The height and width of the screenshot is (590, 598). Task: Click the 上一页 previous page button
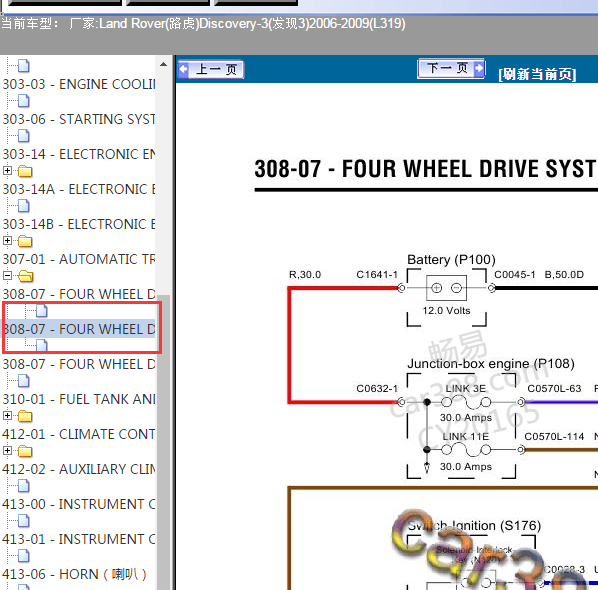click(x=211, y=70)
